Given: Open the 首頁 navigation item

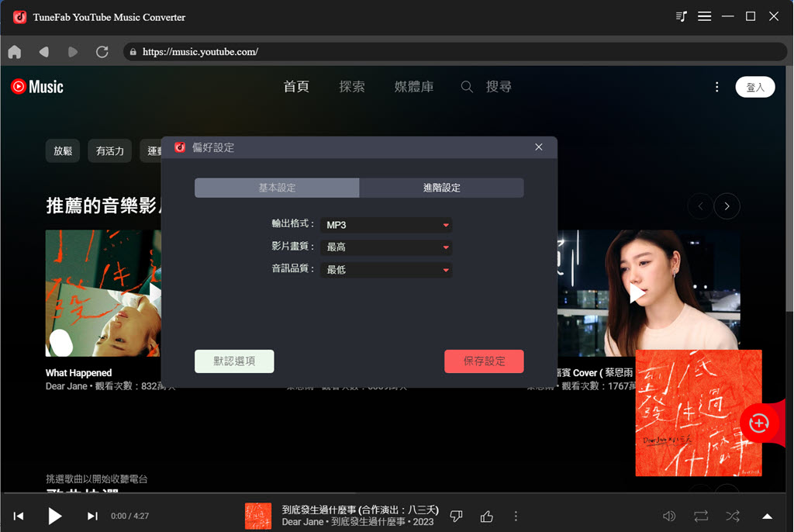Looking at the screenshot, I should pyautogui.click(x=296, y=87).
